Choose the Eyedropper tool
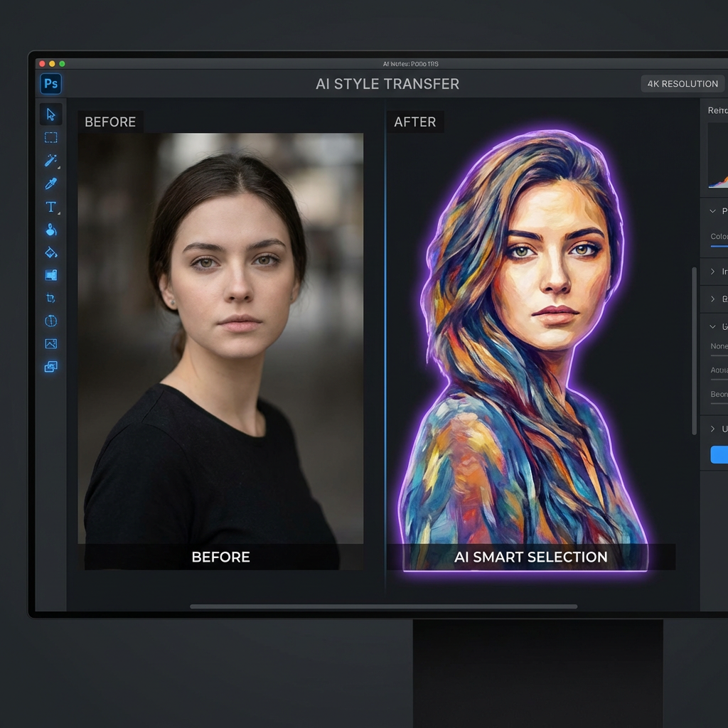Viewport: 728px width, 728px height. [x=50, y=184]
